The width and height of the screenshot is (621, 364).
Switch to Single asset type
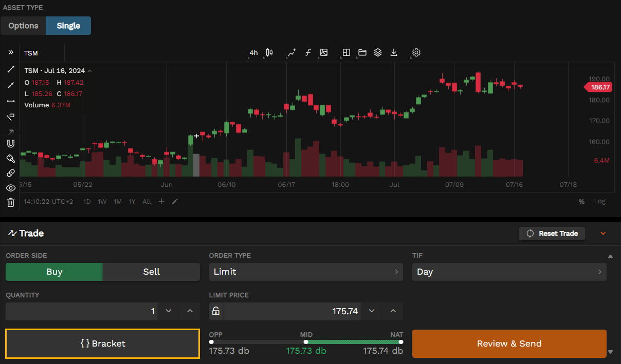point(68,26)
